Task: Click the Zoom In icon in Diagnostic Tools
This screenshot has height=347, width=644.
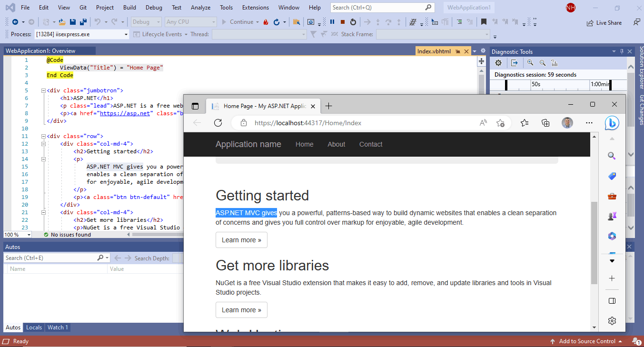Action: [x=530, y=62]
